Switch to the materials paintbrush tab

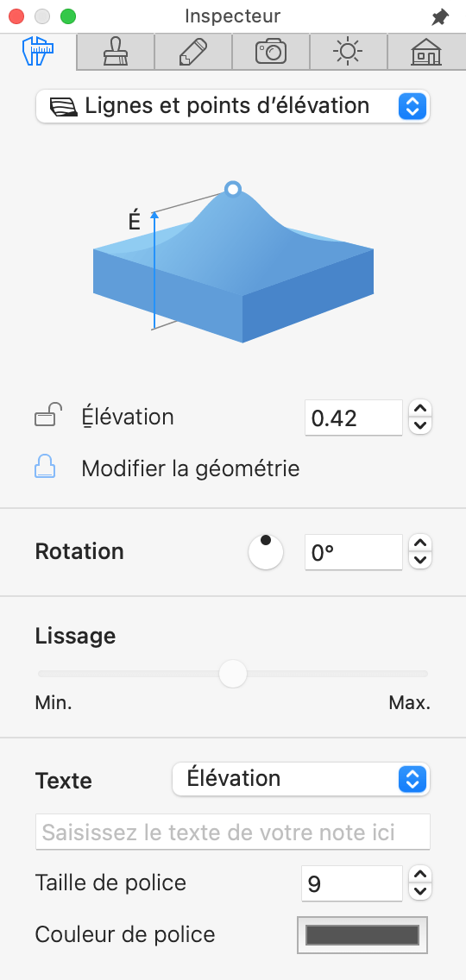[116, 52]
